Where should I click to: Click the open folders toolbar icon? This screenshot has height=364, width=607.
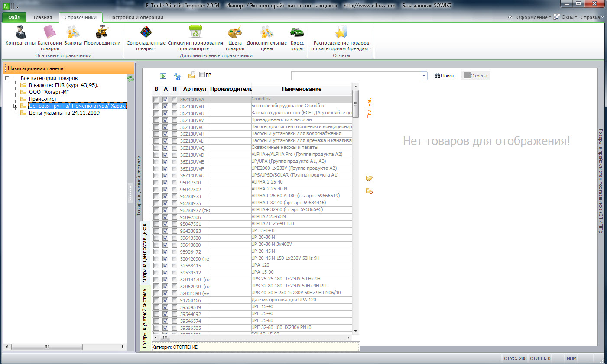pyautogui.click(x=192, y=75)
